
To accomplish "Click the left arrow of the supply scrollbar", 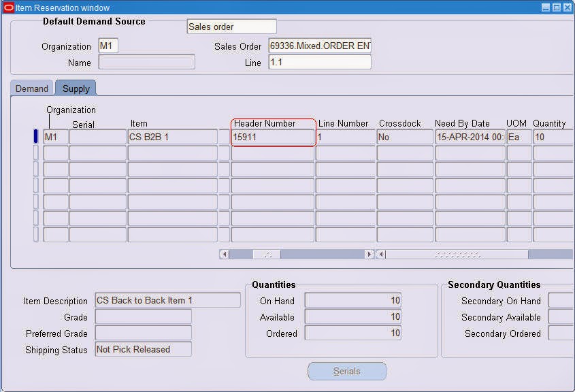I will 224,253.
